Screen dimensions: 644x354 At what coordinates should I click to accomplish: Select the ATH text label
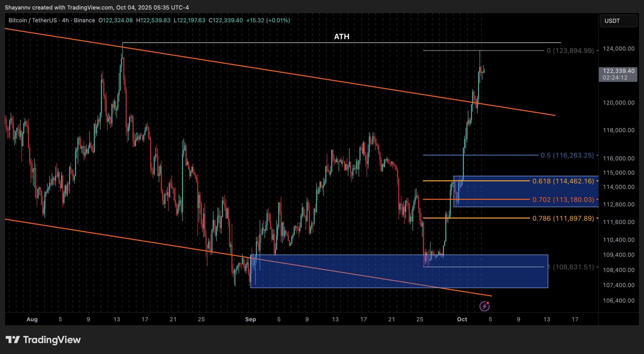point(341,37)
